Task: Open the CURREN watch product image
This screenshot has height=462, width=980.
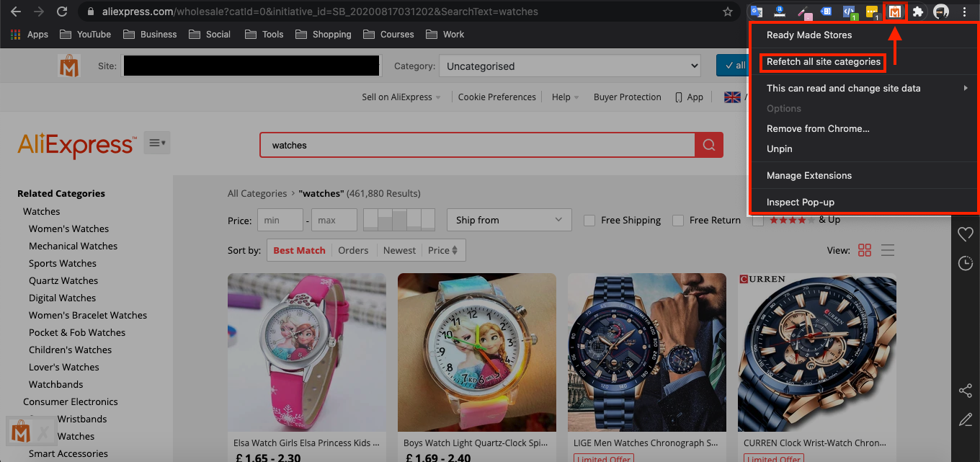Action: (x=817, y=352)
